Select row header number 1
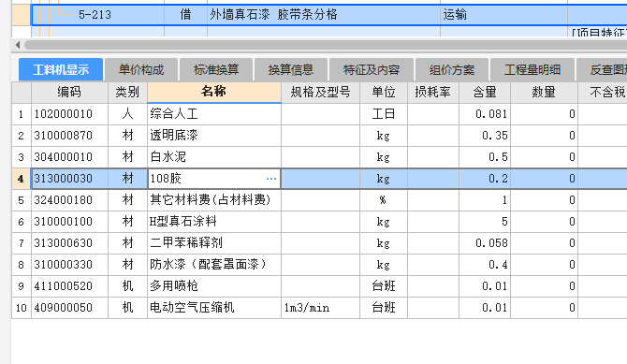 [22, 114]
